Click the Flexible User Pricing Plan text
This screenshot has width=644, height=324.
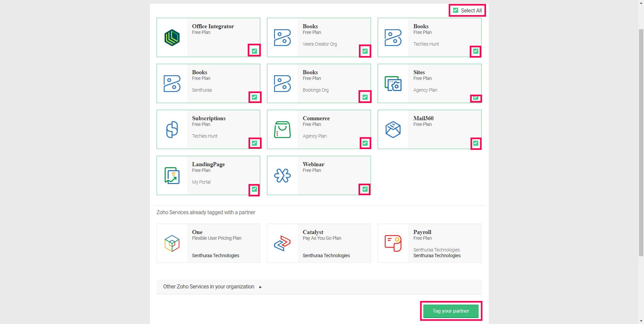pos(217,238)
